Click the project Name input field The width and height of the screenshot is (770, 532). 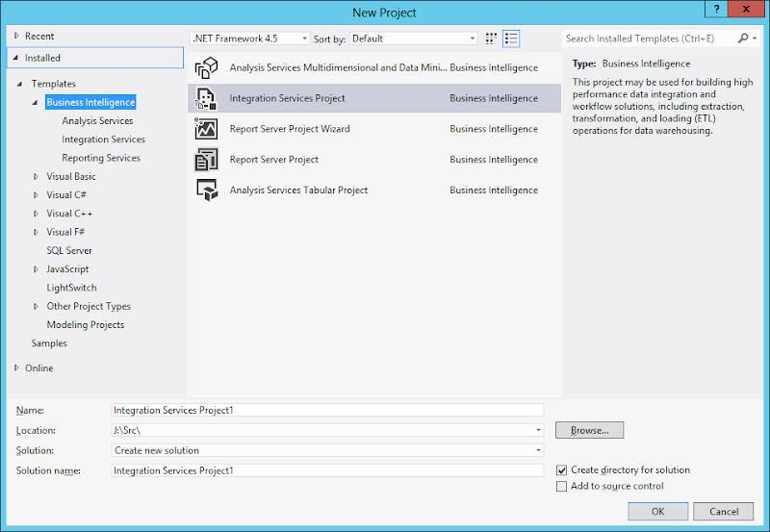(327, 410)
